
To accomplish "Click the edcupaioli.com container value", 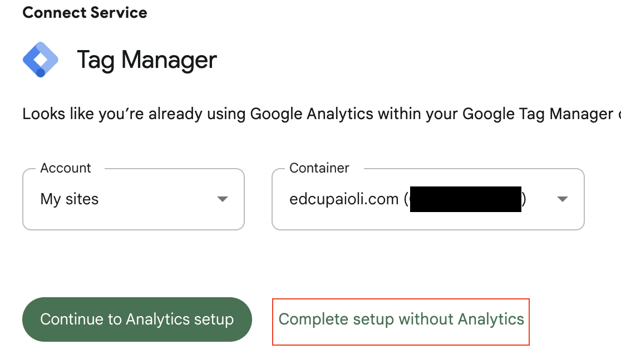I will [x=344, y=199].
